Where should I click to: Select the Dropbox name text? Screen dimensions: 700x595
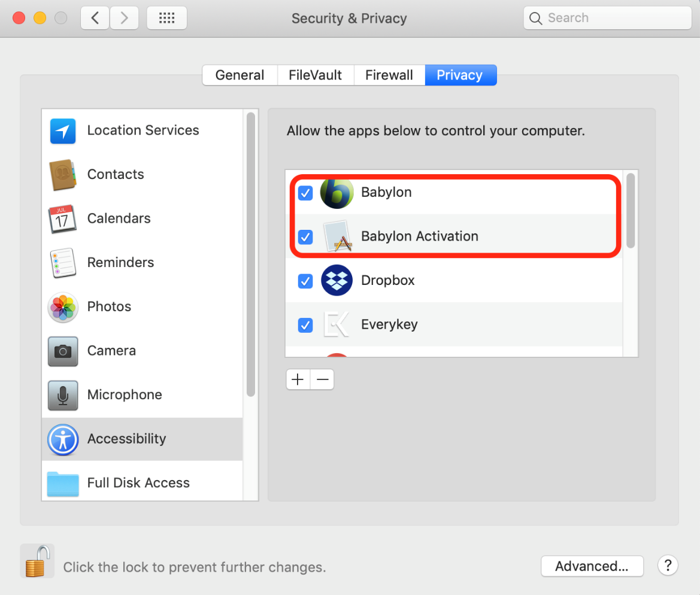coord(388,280)
